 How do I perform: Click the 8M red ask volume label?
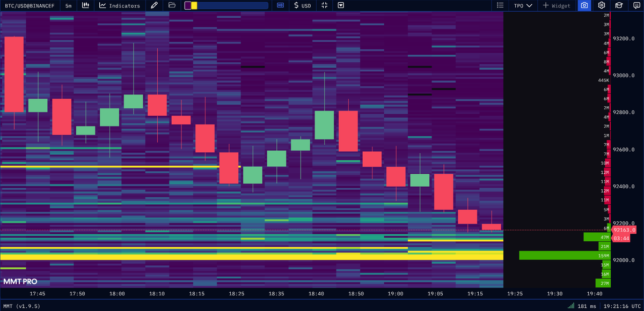[x=606, y=62]
